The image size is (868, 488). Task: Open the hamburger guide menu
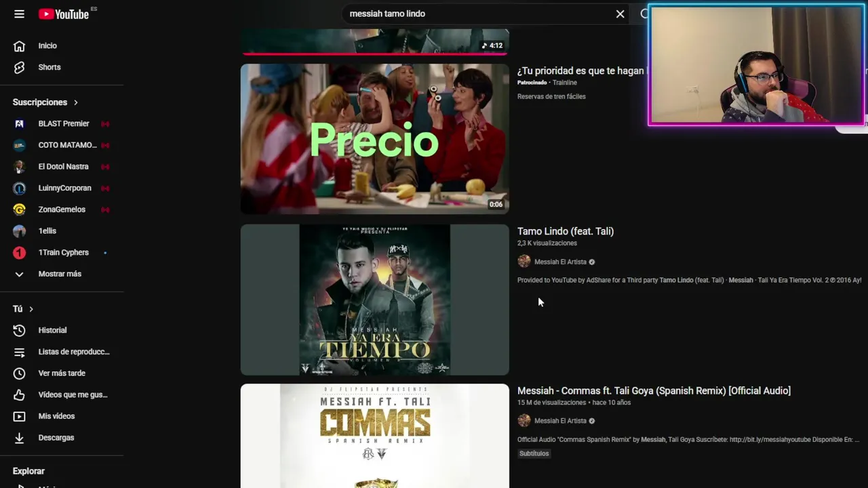(x=19, y=14)
